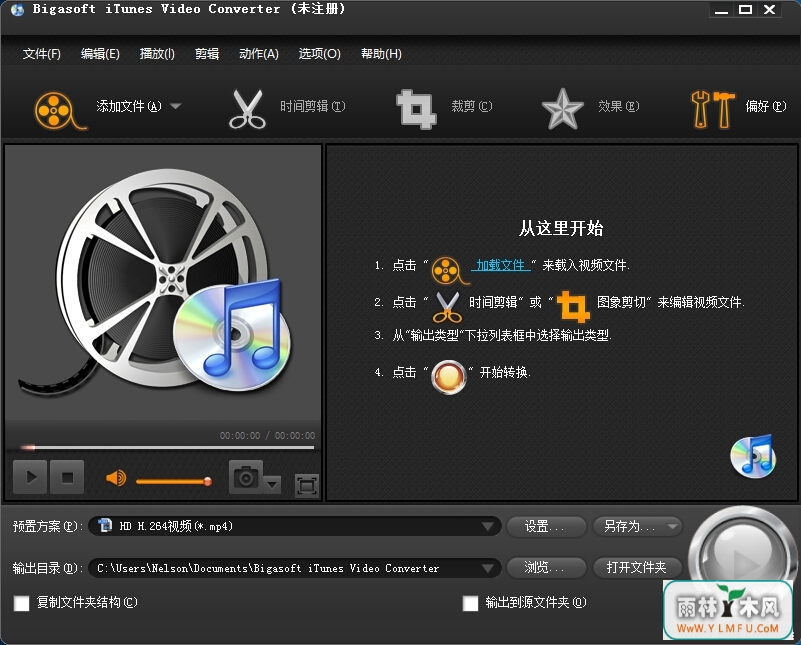
Task: Open the Add File dropdown arrow
Action: [x=176, y=106]
